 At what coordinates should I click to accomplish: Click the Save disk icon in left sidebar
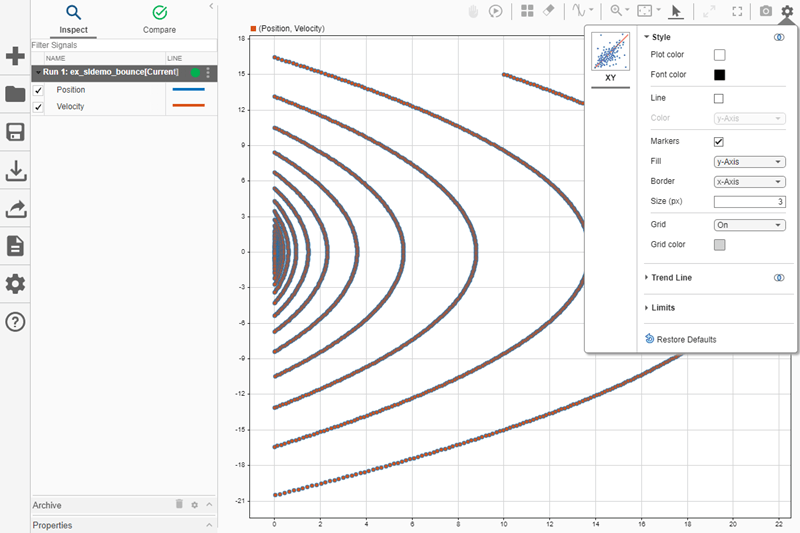tap(15, 133)
